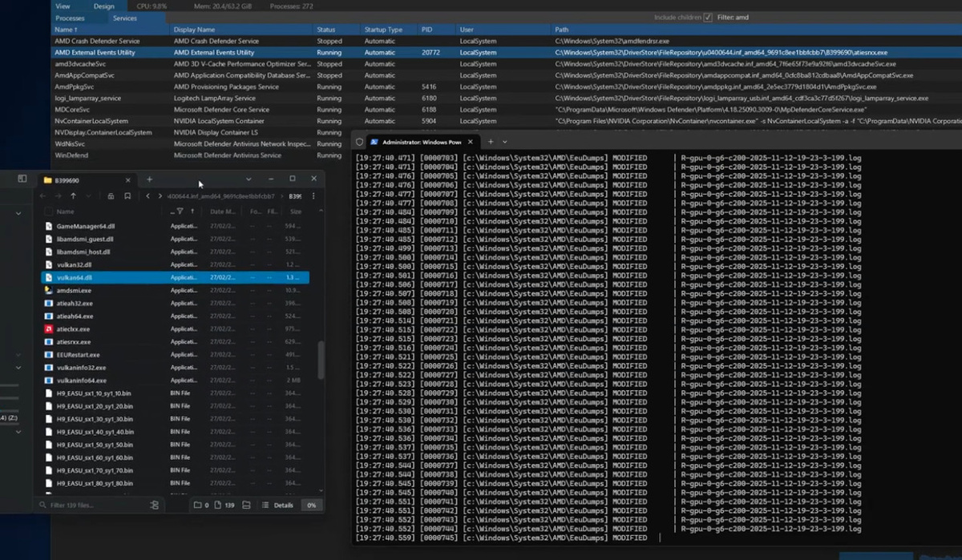This screenshot has width=962, height=560.
Task: Click the PowerShell icon on the terminal tab
Action: 374,141
